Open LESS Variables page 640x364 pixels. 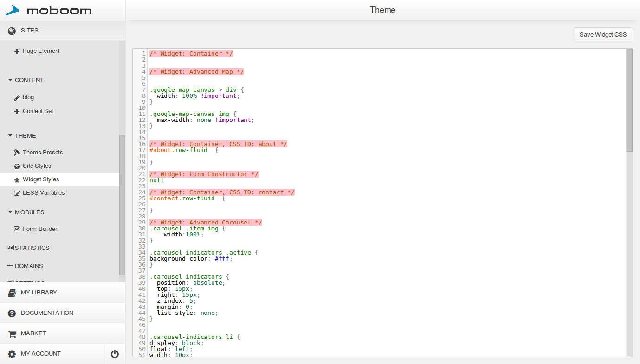[44, 193]
